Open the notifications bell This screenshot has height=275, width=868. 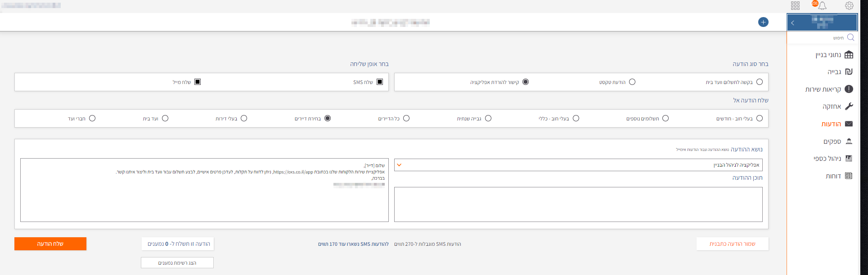(822, 6)
